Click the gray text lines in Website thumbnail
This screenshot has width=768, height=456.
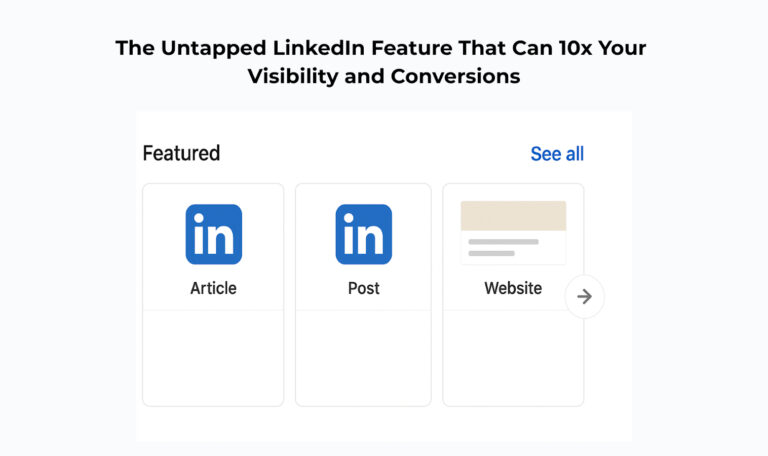point(503,247)
